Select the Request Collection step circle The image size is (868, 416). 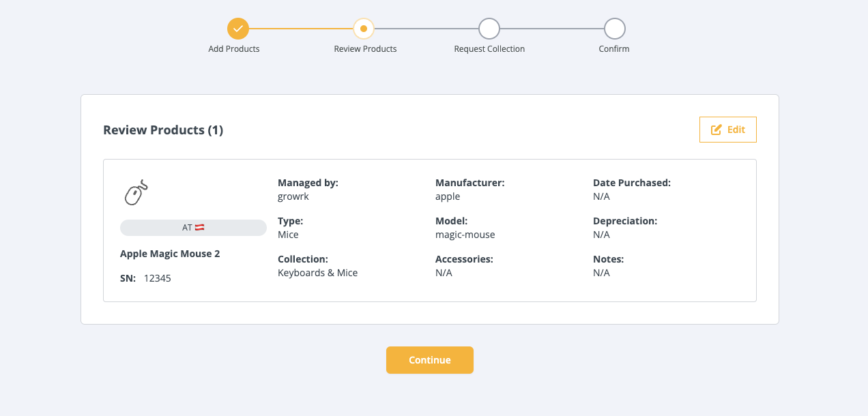[x=489, y=29]
